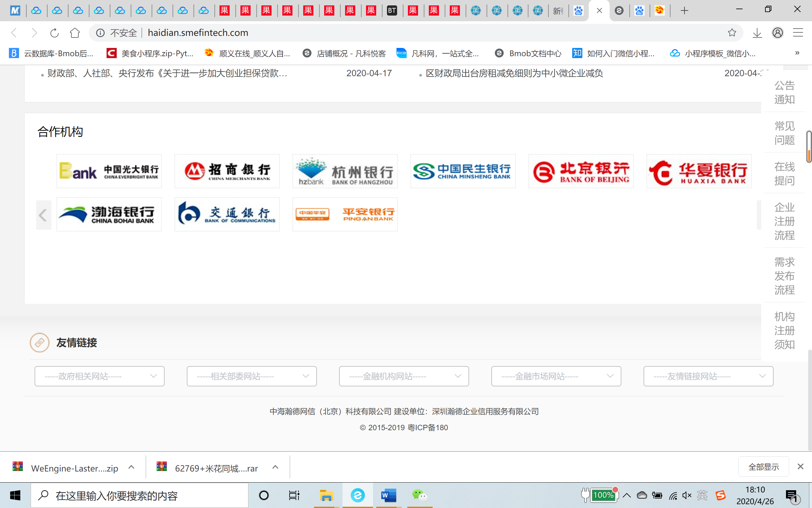Image resolution: width=812 pixels, height=508 pixels.
Task: Close the downloads bar
Action: [x=801, y=467]
